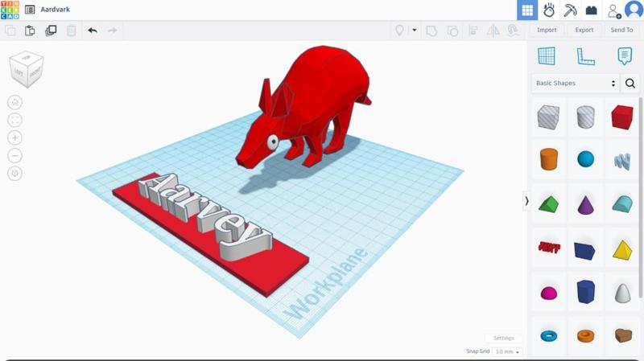Select the magenta Half Sphere shape
The image size is (644, 361).
pyautogui.click(x=549, y=293)
